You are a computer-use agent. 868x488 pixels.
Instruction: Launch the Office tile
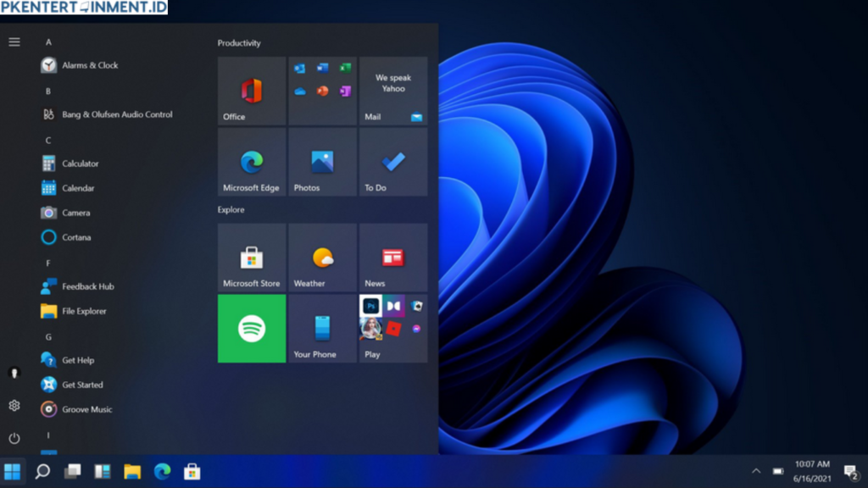[252, 91]
